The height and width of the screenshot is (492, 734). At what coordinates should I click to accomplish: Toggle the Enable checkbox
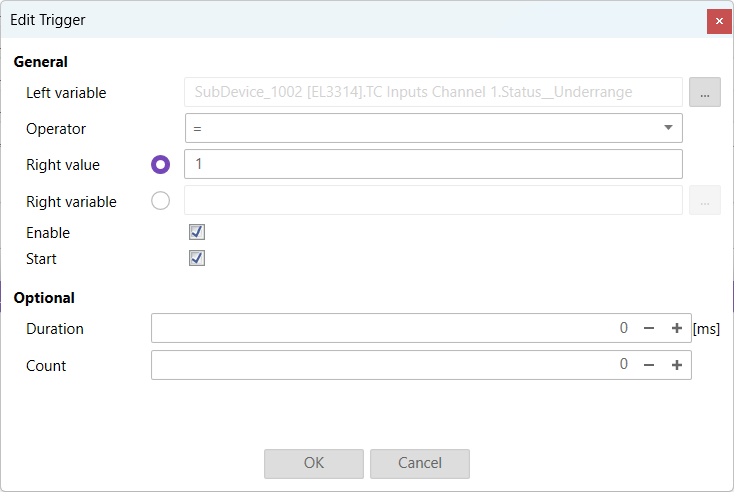(x=197, y=232)
